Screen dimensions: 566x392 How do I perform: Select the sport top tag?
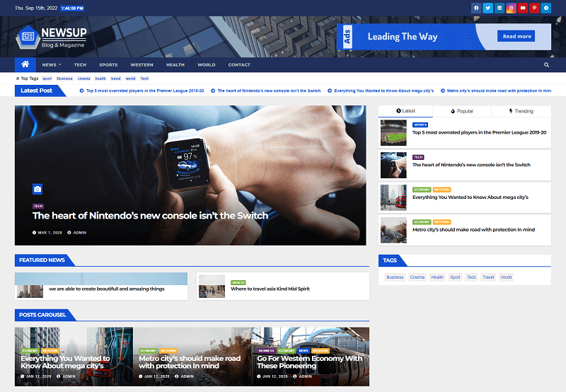47,79
